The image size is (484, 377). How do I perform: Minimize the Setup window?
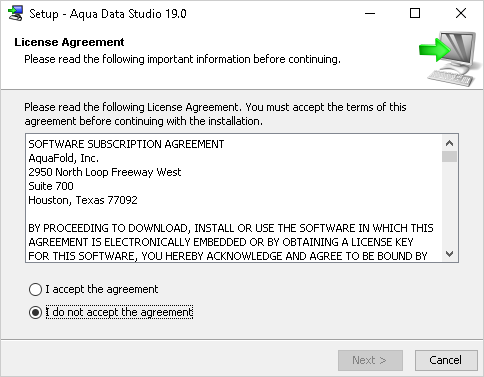(x=370, y=14)
